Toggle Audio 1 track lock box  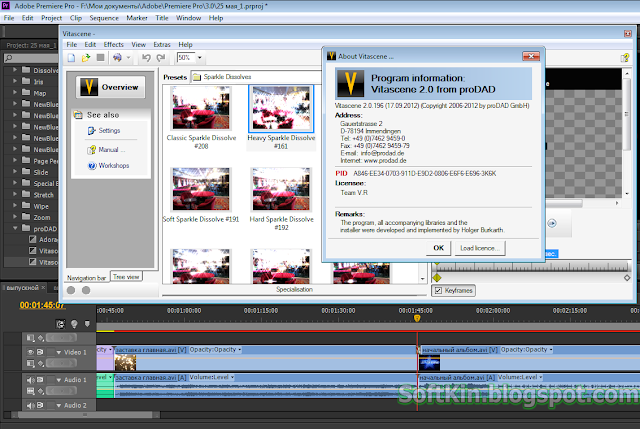pyautogui.click(x=51, y=380)
